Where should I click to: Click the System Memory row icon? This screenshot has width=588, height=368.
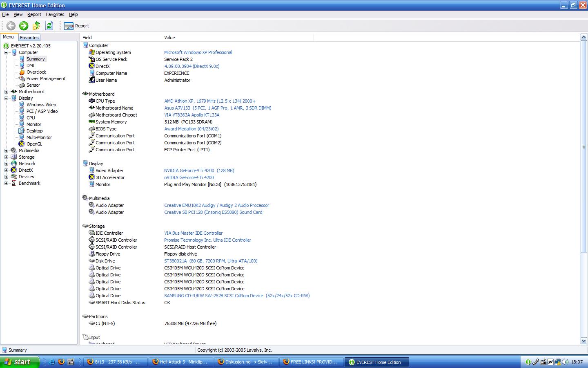(x=92, y=122)
